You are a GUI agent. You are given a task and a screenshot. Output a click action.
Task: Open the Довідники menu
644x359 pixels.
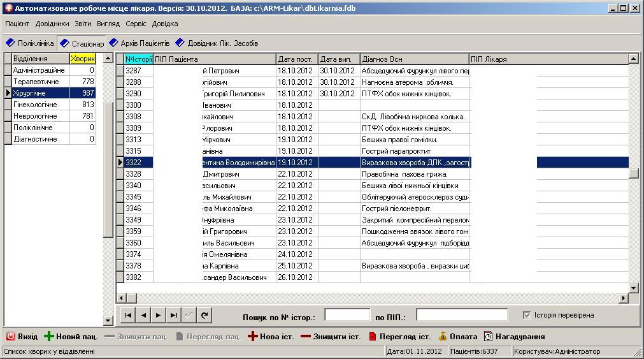tap(52, 24)
